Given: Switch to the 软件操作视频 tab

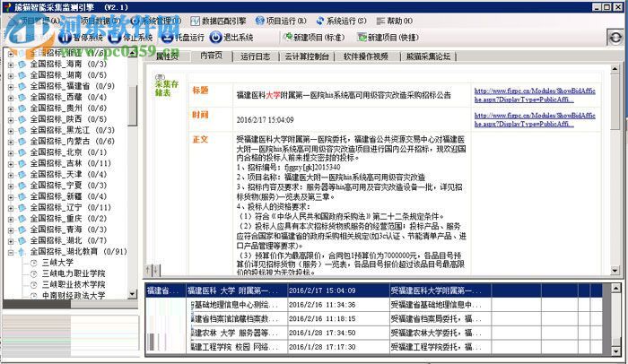Looking at the screenshot, I should [366, 56].
